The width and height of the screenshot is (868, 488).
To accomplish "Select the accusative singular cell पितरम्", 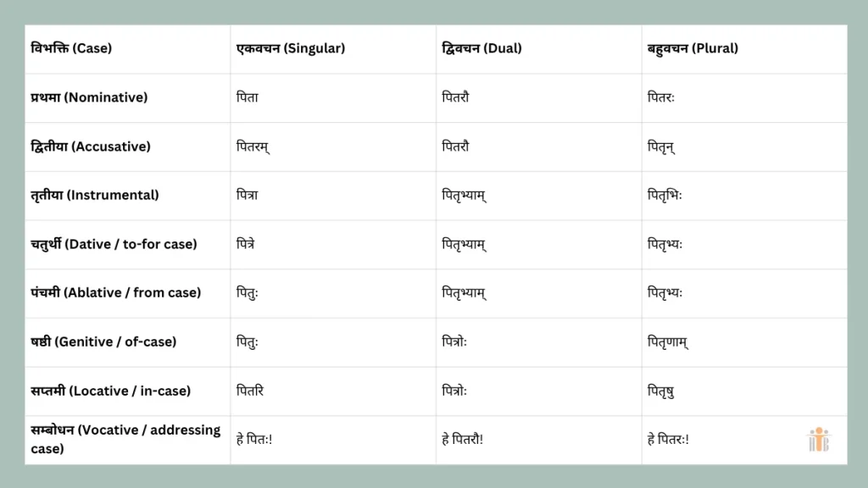I will coord(253,147).
